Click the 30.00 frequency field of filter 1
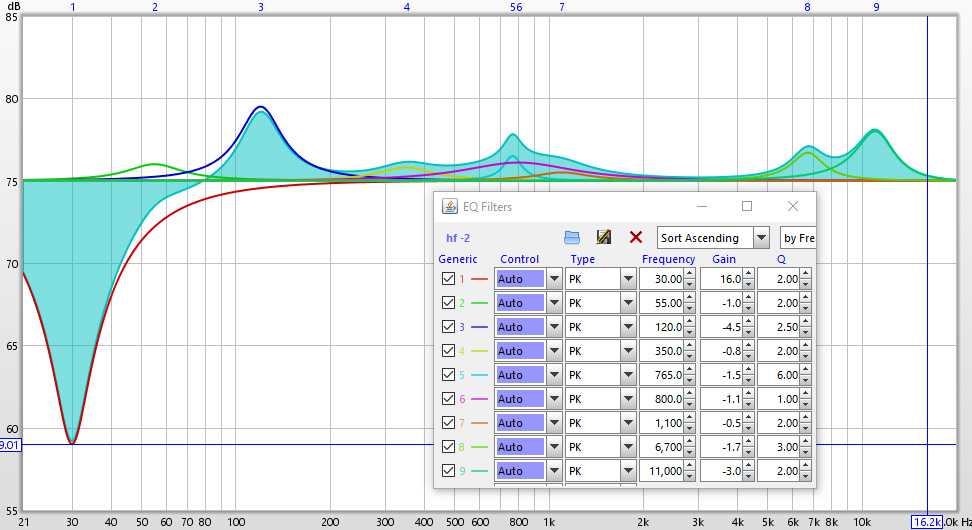The height and width of the screenshot is (530, 972). pos(661,279)
